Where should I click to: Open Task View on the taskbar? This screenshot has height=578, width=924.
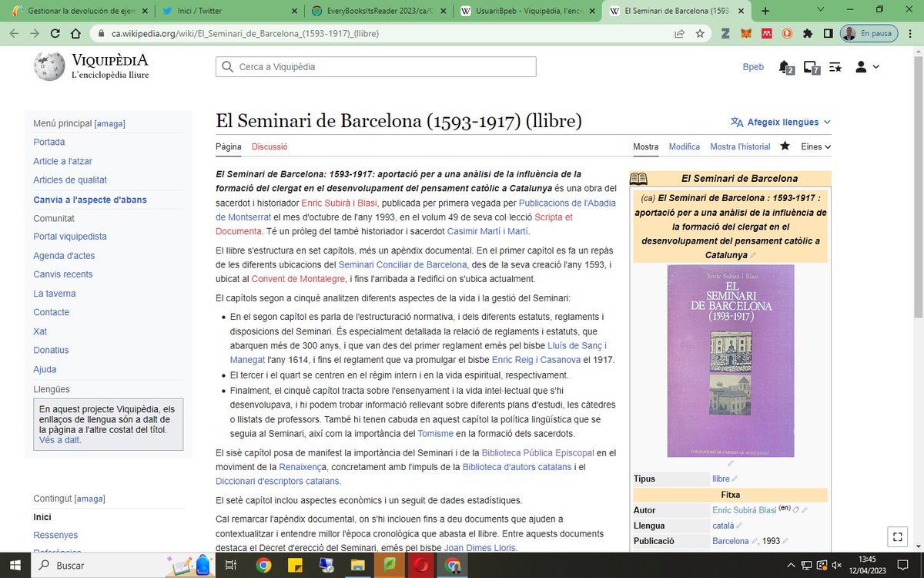click(x=230, y=566)
